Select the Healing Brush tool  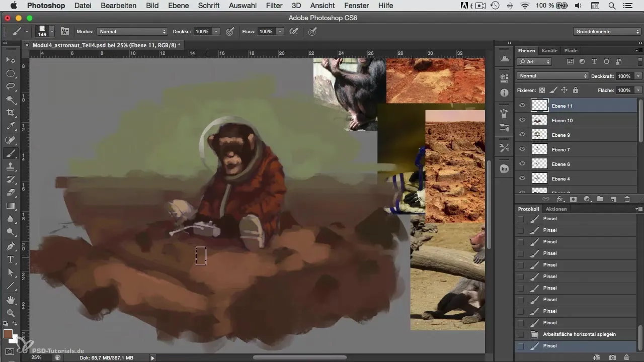11,140
